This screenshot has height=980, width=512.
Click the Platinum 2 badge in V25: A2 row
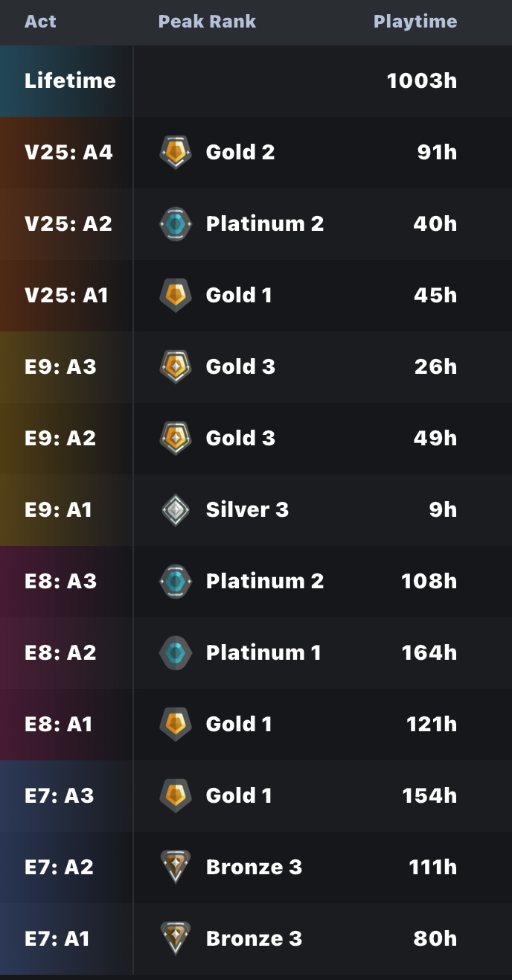(176, 223)
